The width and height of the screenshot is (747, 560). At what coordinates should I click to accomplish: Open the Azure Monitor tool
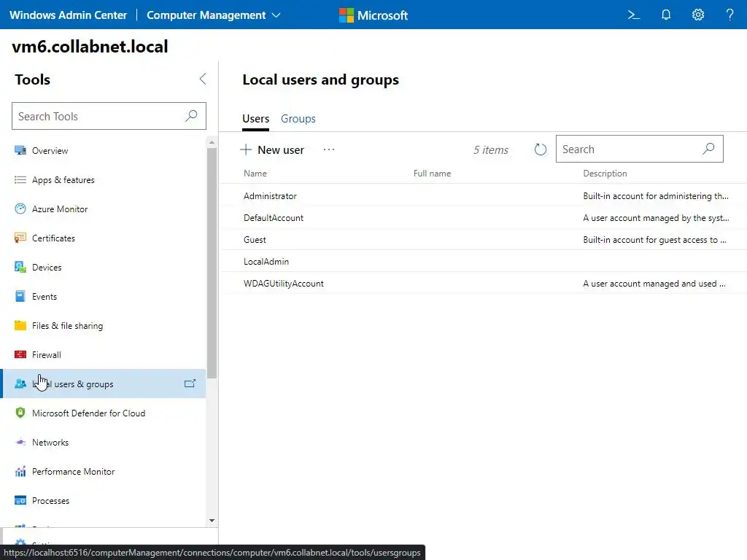click(60, 209)
